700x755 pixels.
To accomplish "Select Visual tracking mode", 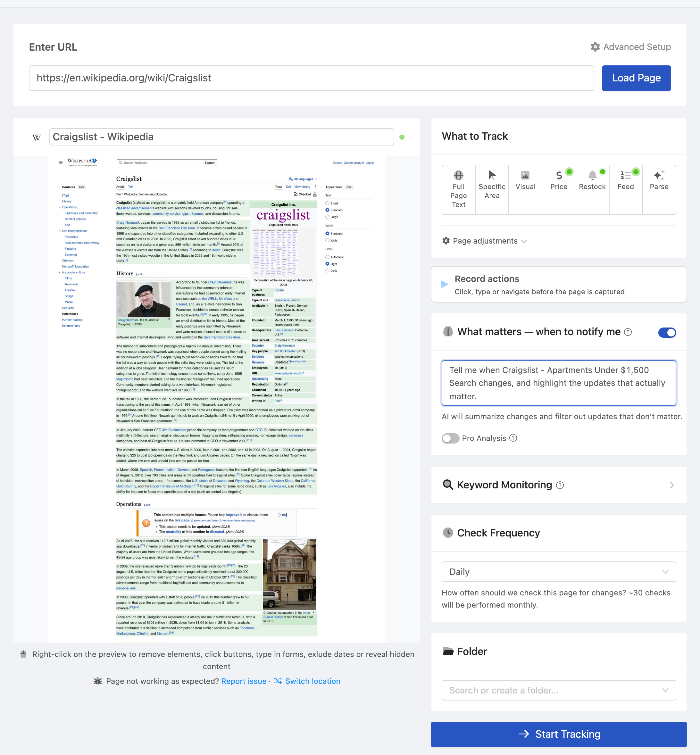I will click(x=525, y=189).
